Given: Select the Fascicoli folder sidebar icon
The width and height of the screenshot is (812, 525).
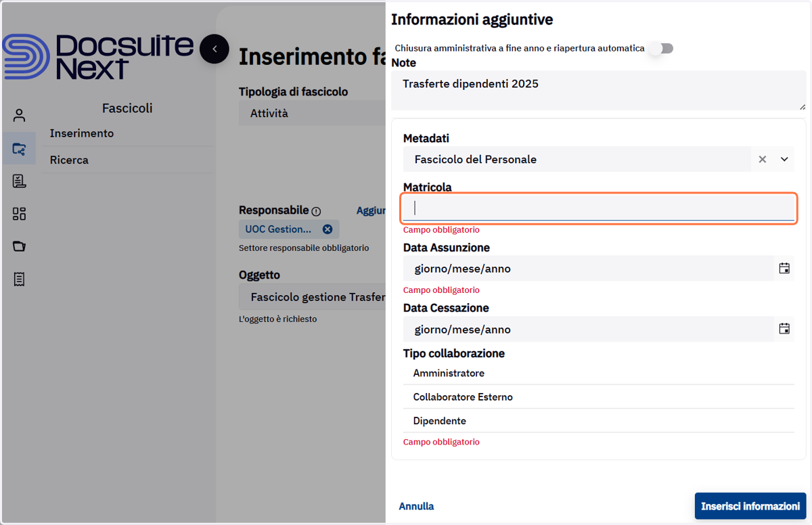Looking at the screenshot, I should tap(19, 148).
